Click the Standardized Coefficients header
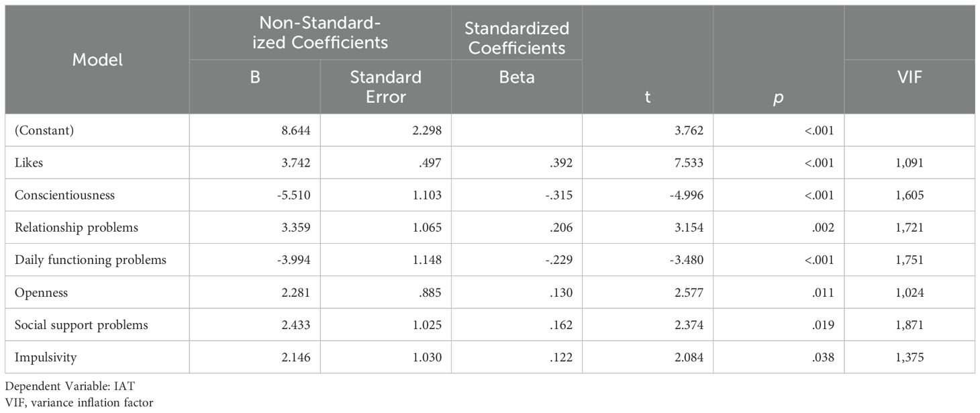Image resolution: width=980 pixels, height=413 pixels. (517, 38)
